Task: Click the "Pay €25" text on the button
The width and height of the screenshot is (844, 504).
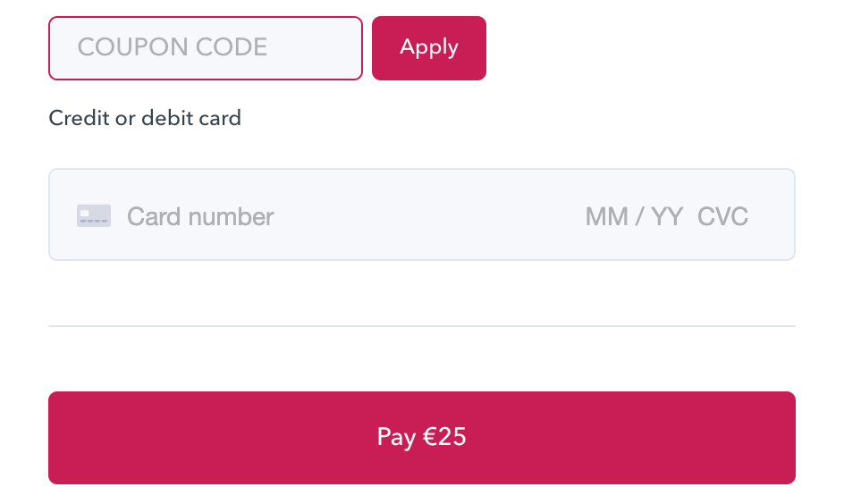Action: click(421, 437)
